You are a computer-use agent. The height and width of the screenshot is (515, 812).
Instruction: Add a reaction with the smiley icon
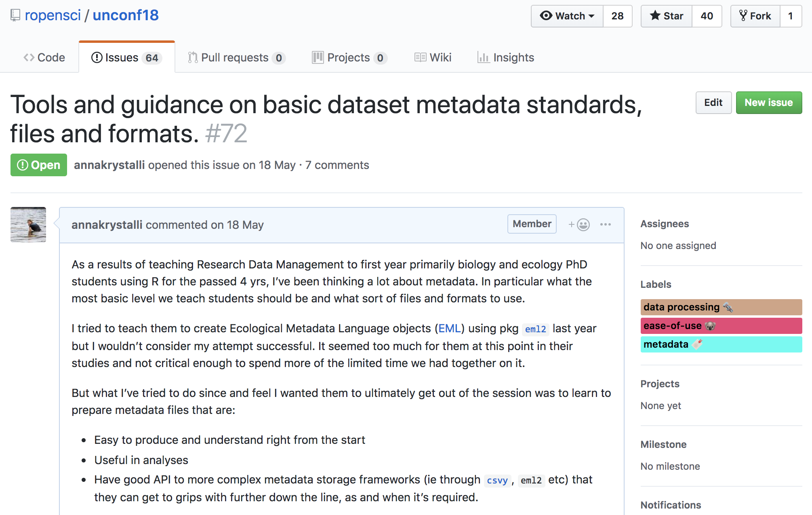[579, 224]
